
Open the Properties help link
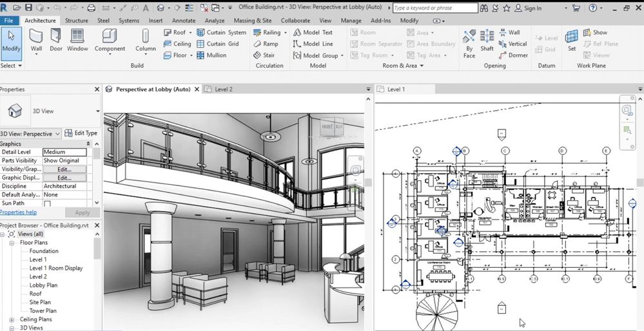point(18,213)
